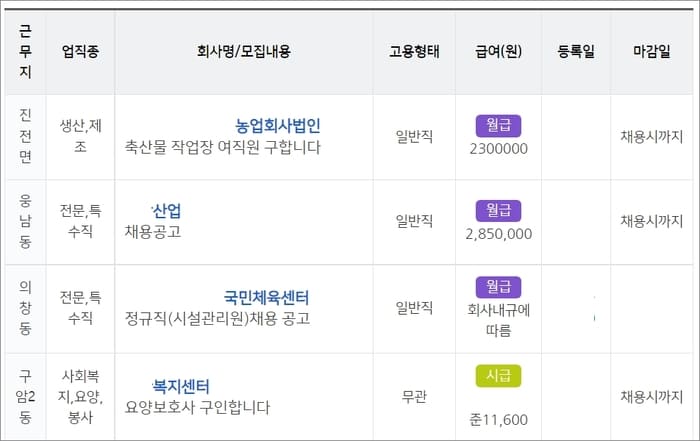Click the 근무지 column header
Screen dimensions: 700x441
(25, 51)
